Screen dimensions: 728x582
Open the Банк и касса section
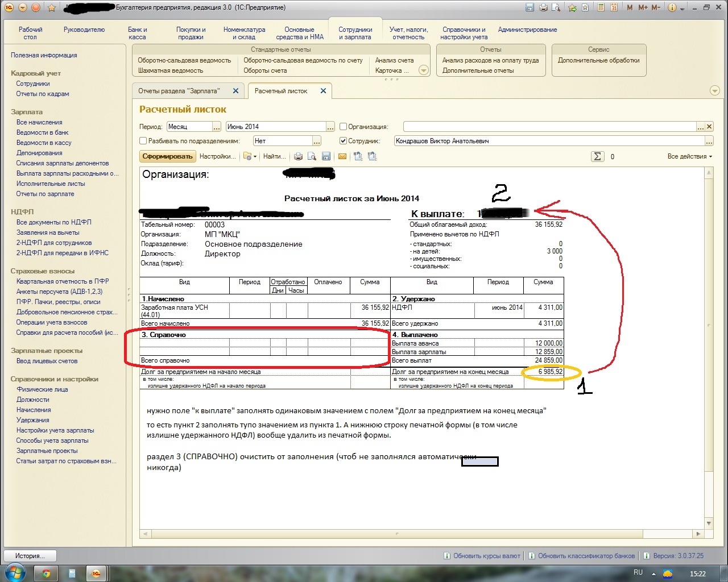tap(137, 33)
